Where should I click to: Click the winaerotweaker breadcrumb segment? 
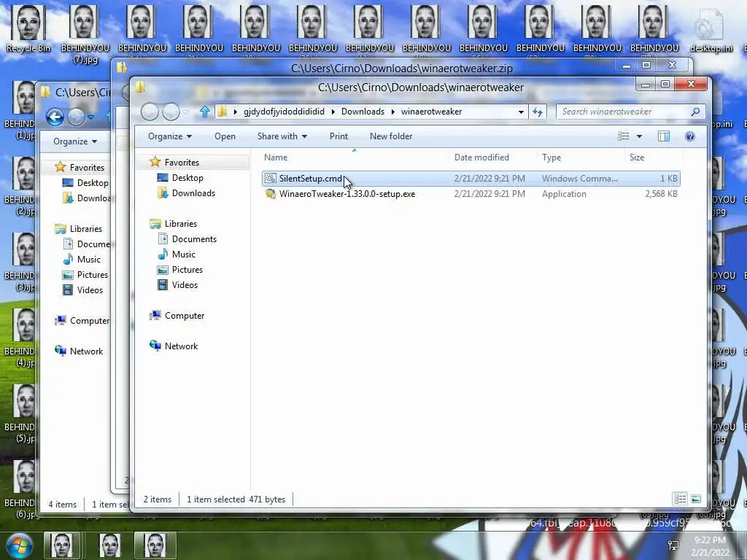[x=431, y=112]
